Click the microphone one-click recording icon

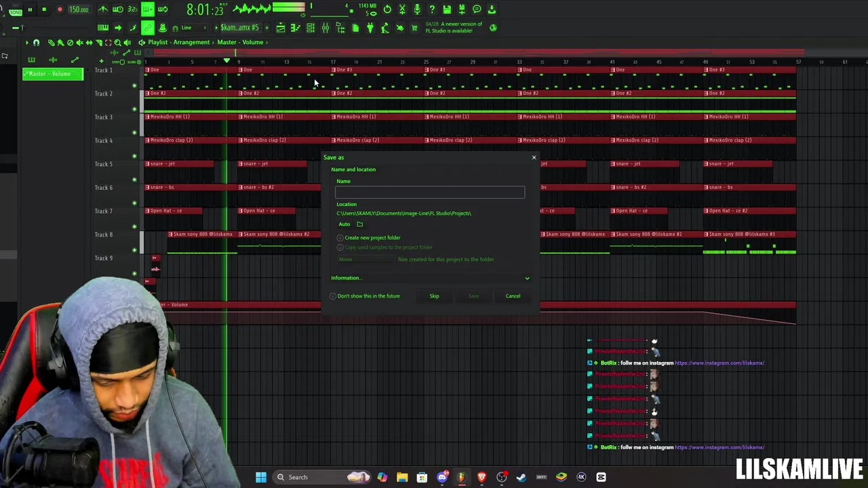pos(417,9)
